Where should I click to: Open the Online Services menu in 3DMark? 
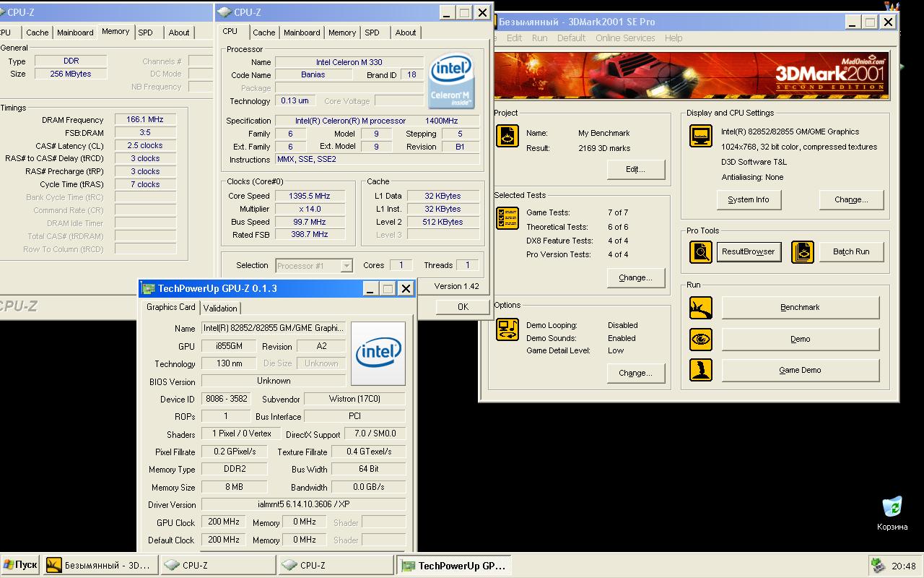pos(625,38)
